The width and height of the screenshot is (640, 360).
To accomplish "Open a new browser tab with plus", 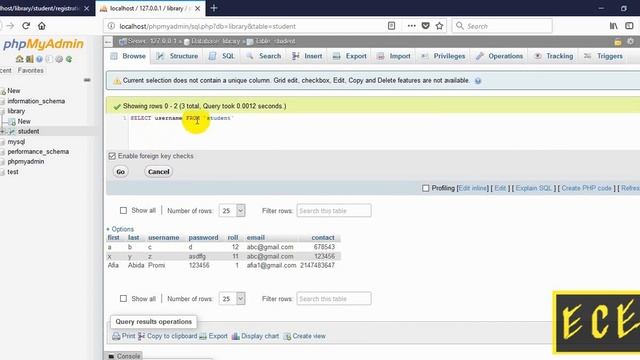I will tap(214, 8).
